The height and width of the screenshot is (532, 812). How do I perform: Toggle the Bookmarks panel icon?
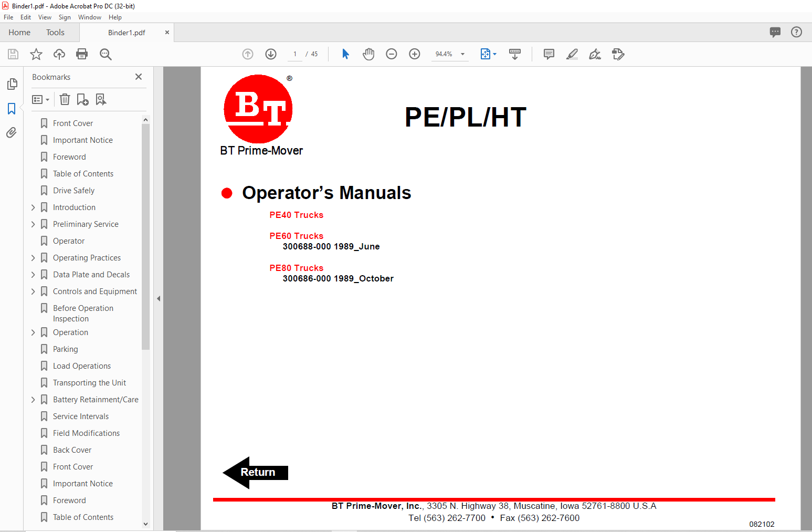(12, 109)
